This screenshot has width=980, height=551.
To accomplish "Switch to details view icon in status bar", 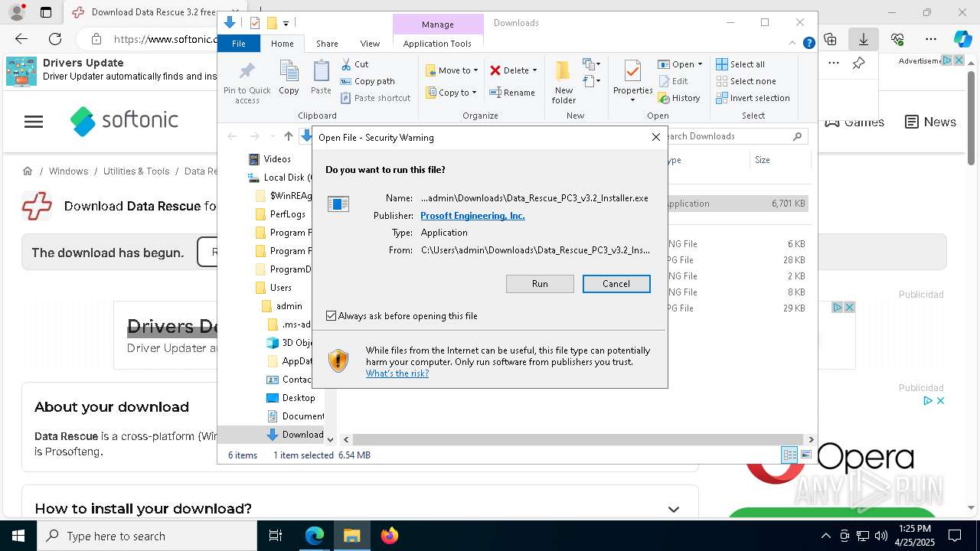I will 789,455.
